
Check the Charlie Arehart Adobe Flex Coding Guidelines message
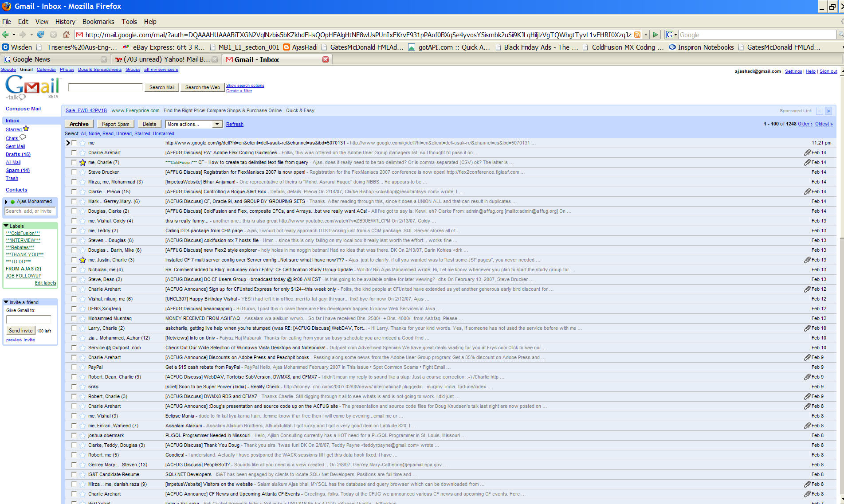click(x=74, y=152)
